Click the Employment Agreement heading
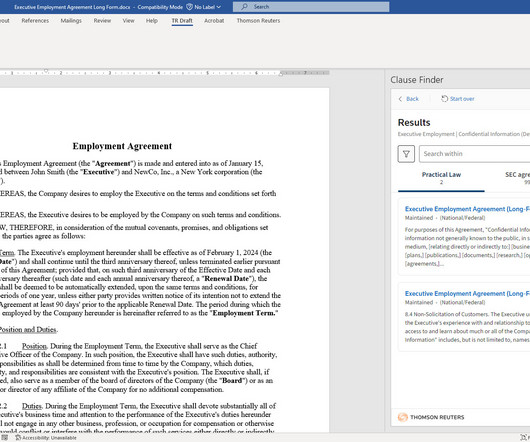530x442 pixels. (122, 146)
